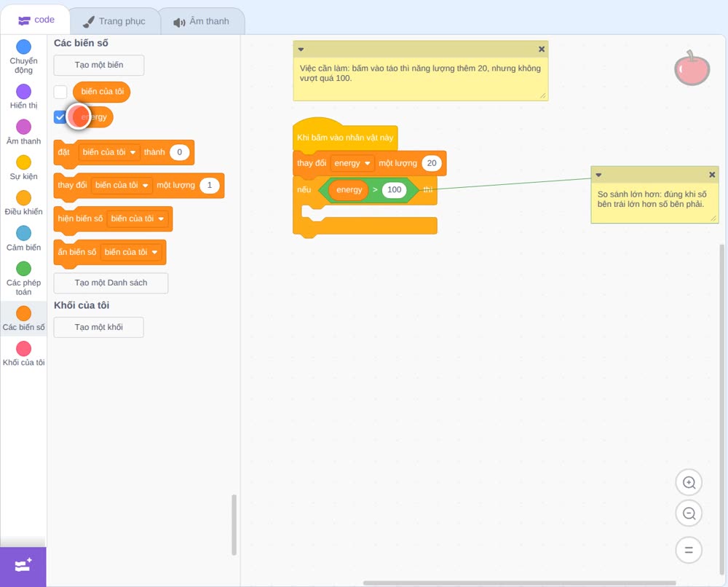Open variable dropdown in palette 'thay đổi' block

pos(122,185)
